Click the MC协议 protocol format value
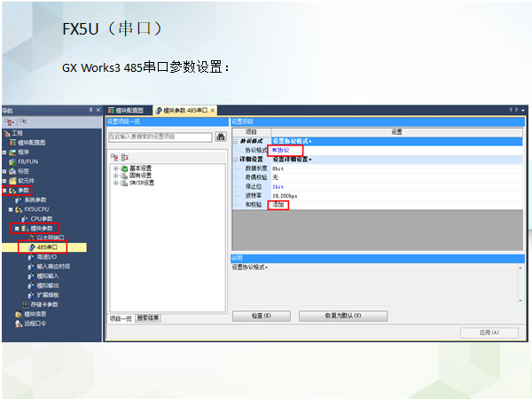The image size is (532, 399). [280, 150]
